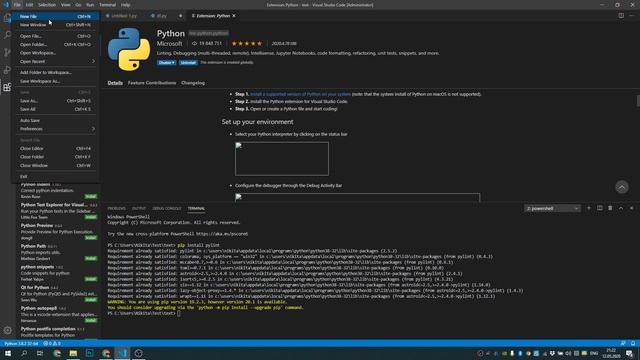Screen dimensions: 640x360
Task: Open the Help menu
Action: tap(126, 5)
